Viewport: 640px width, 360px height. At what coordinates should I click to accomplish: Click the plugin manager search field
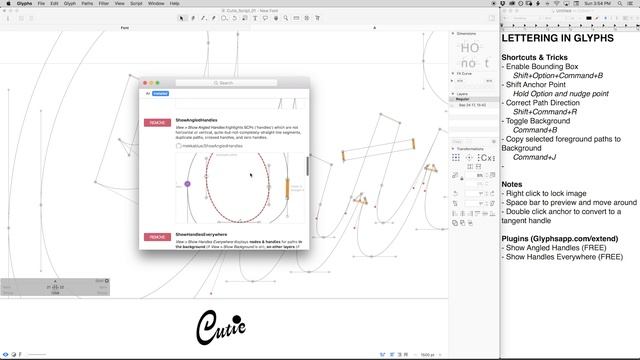[226, 83]
